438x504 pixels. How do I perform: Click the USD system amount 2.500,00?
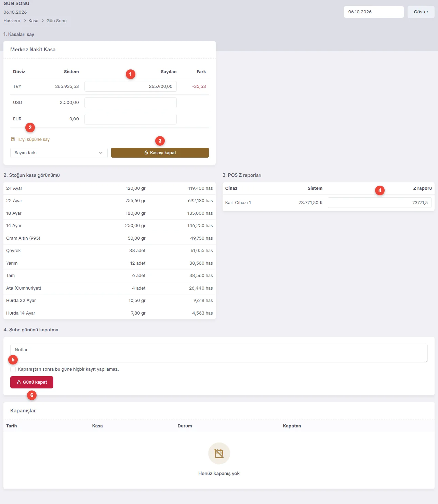69,103
